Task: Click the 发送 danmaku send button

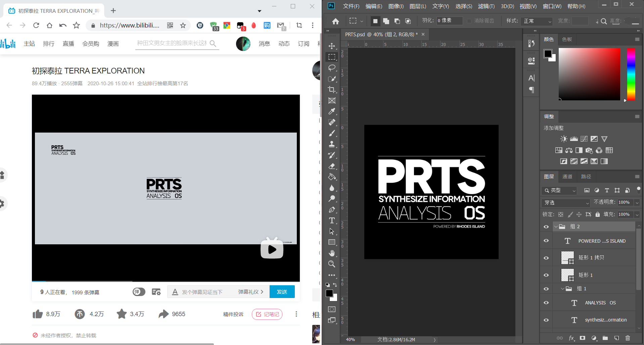Action: click(282, 292)
